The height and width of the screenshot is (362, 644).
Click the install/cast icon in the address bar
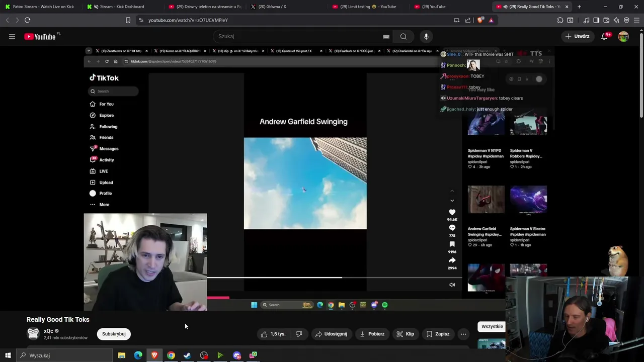pyautogui.click(x=456, y=20)
